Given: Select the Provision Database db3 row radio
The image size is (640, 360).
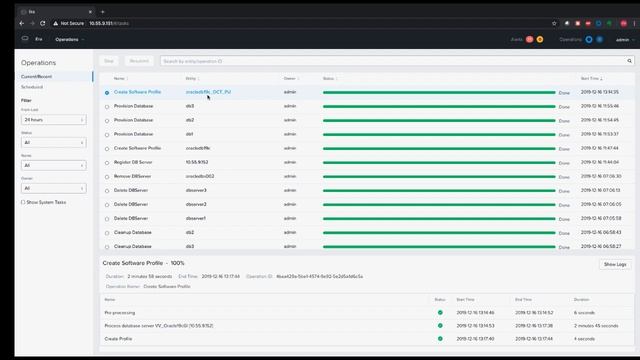Looking at the screenshot, I should point(107,107).
